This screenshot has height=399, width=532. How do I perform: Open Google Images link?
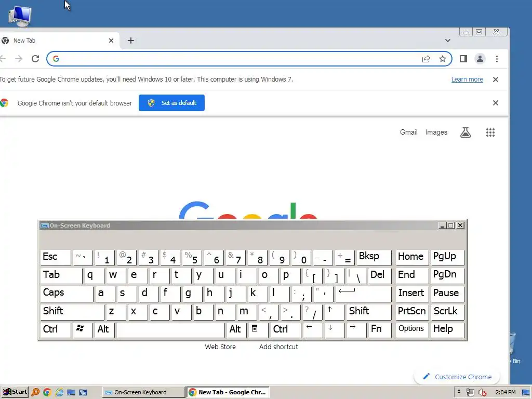436,132
